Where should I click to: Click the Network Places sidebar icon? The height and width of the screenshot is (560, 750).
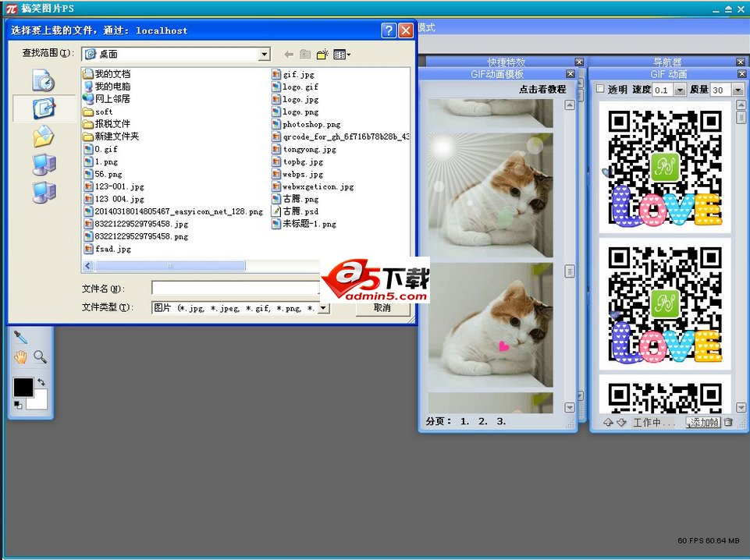point(44,192)
